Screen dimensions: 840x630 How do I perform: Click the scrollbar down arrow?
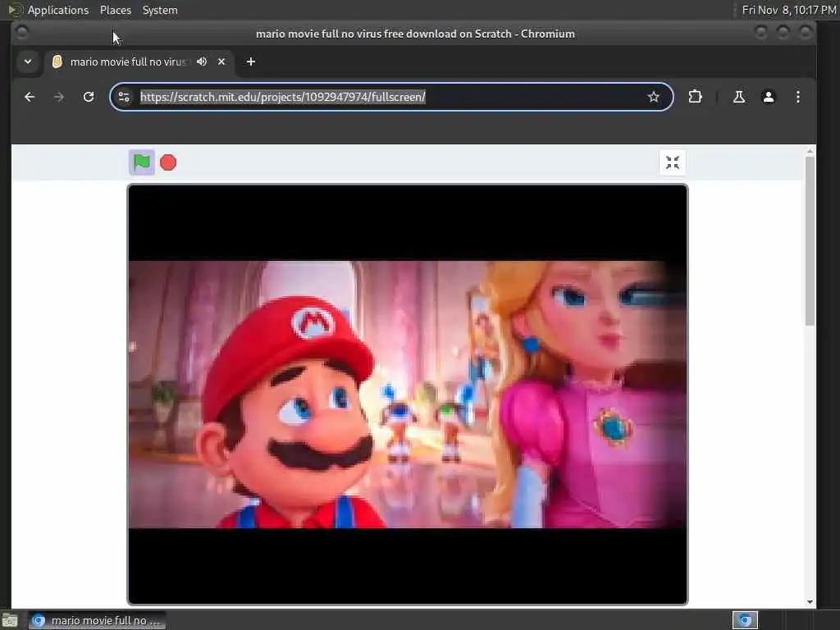click(810, 602)
